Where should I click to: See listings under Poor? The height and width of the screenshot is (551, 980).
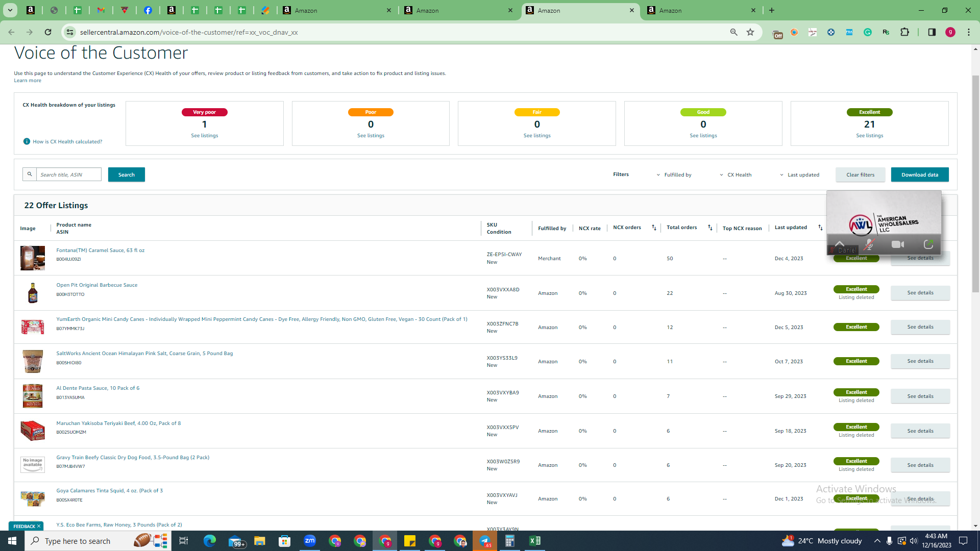point(371,136)
